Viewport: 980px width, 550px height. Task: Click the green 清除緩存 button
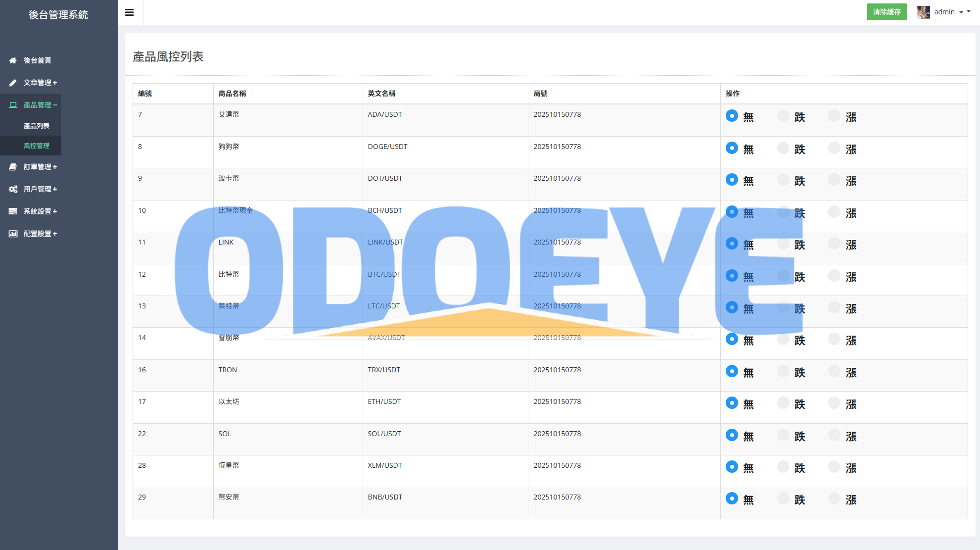pyautogui.click(x=887, y=12)
